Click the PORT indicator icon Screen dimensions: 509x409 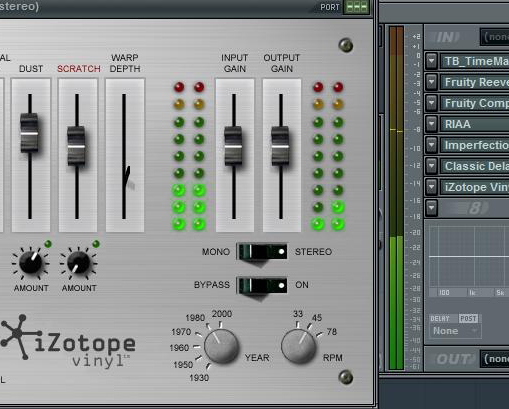click(356, 7)
